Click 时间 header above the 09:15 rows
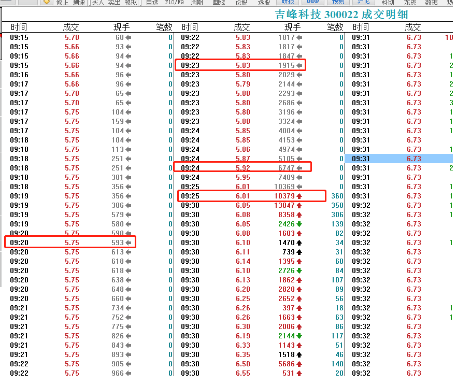Viewport: 453px width, 376px height. [x=19, y=27]
